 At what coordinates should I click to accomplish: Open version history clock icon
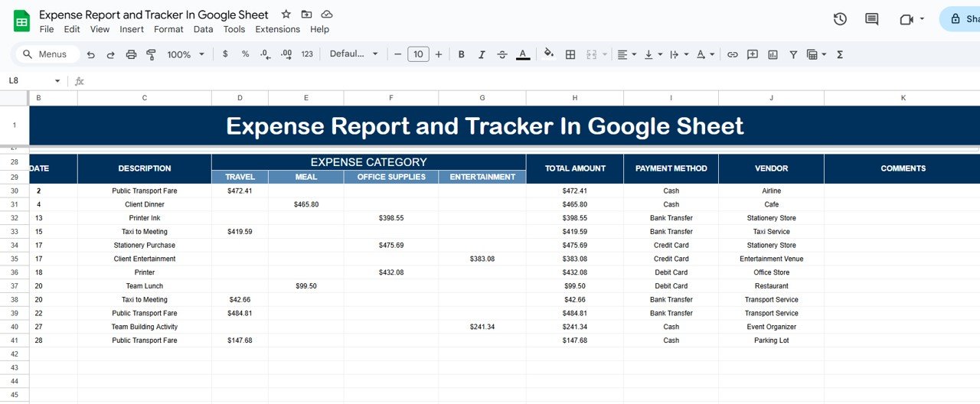click(x=840, y=19)
